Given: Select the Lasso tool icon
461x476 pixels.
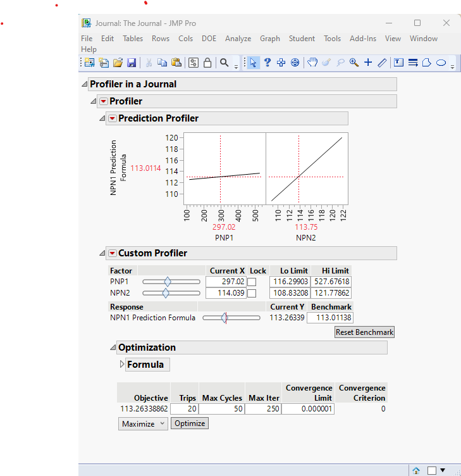Looking at the screenshot, I should pyautogui.click(x=340, y=63).
